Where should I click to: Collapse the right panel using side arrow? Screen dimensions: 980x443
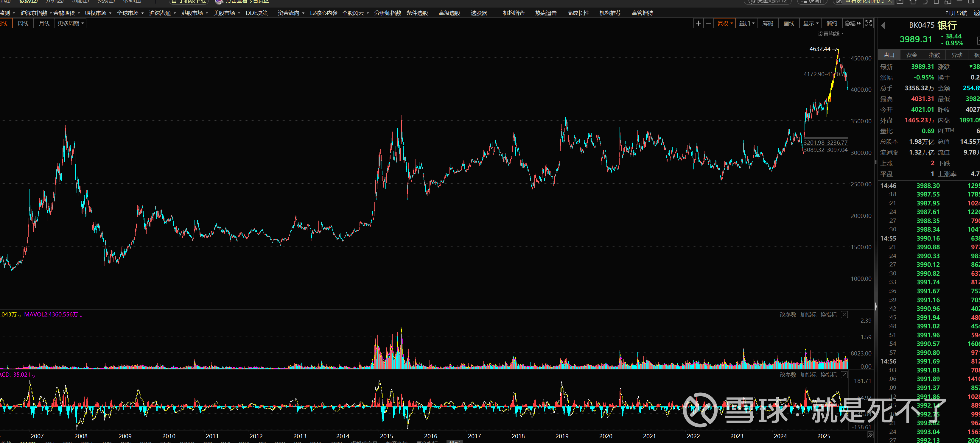[875, 306]
